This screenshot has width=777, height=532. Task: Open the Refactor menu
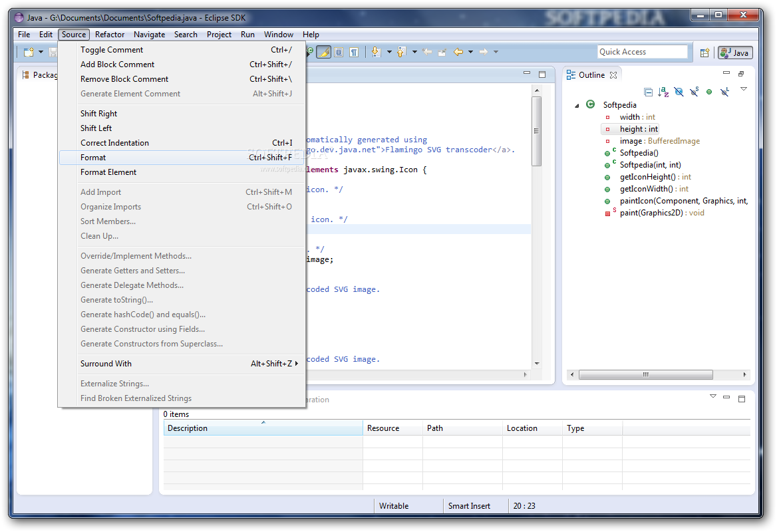coord(110,34)
